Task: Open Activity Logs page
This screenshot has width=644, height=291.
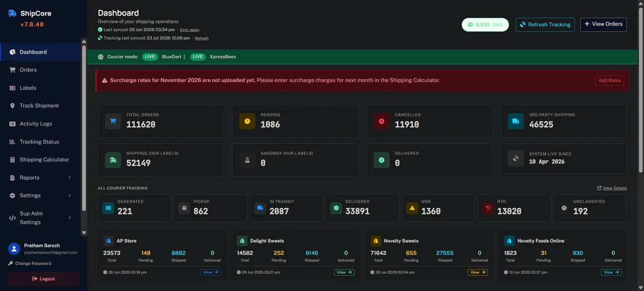Action: (40, 124)
